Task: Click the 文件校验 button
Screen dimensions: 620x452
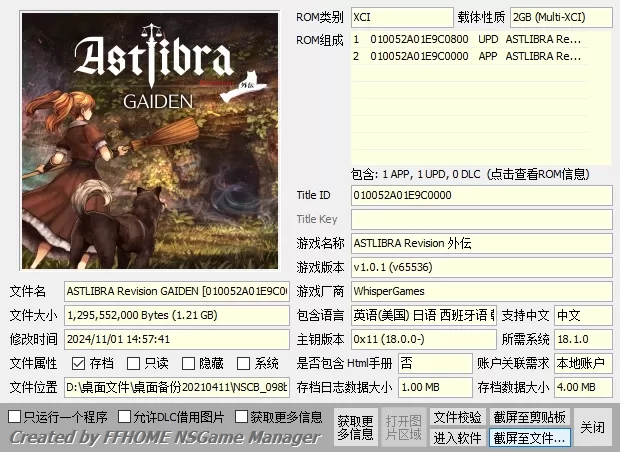Action: coord(457,417)
